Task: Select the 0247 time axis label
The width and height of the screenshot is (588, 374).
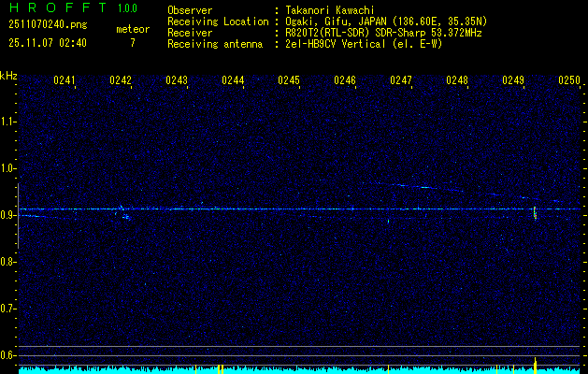Action: (401, 81)
